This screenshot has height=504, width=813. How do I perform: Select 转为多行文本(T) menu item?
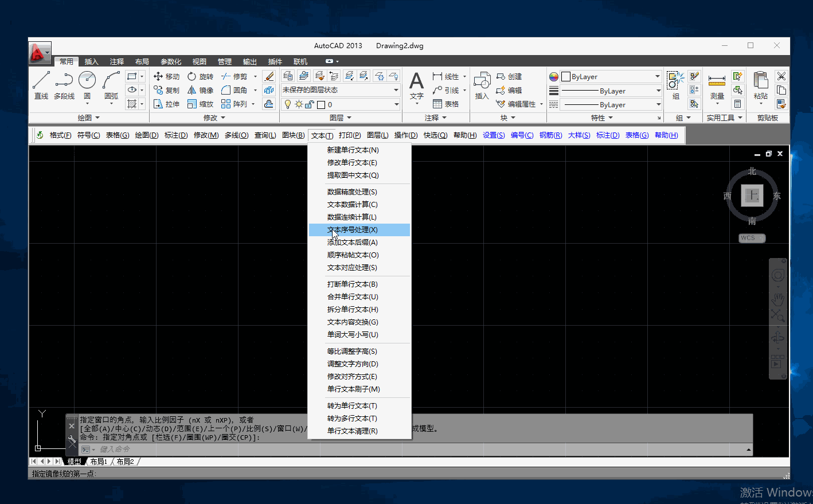pos(359,419)
